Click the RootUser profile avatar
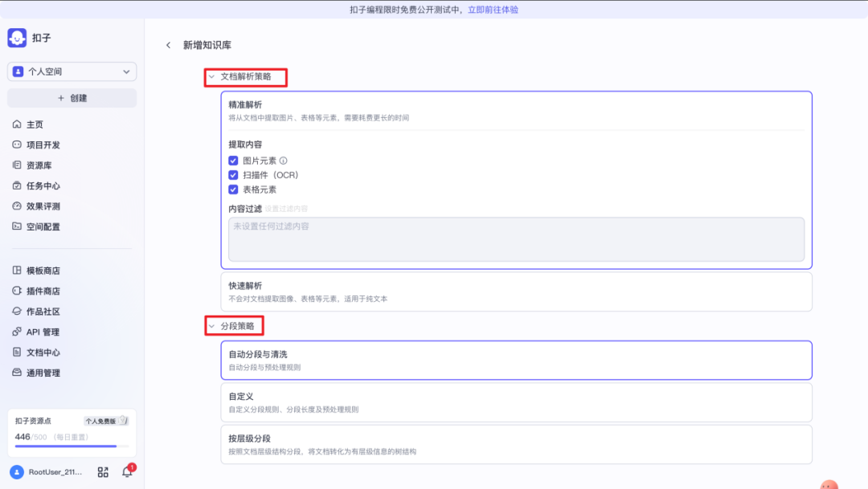 point(17,472)
